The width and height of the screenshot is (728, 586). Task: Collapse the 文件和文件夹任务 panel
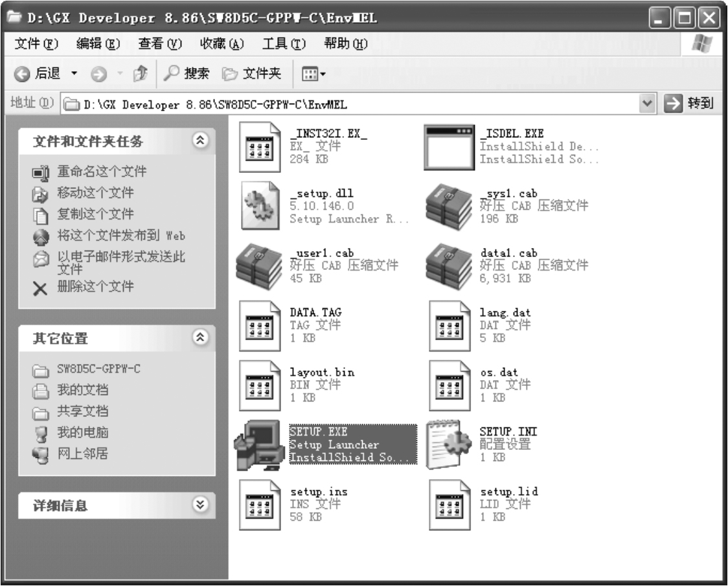click(200, 141)
